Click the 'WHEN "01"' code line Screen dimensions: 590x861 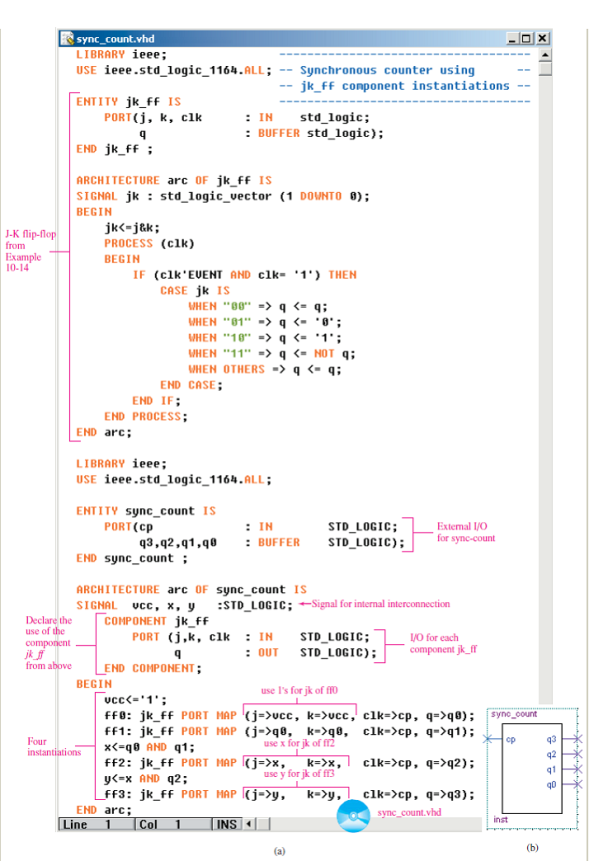tap(265, 322)
